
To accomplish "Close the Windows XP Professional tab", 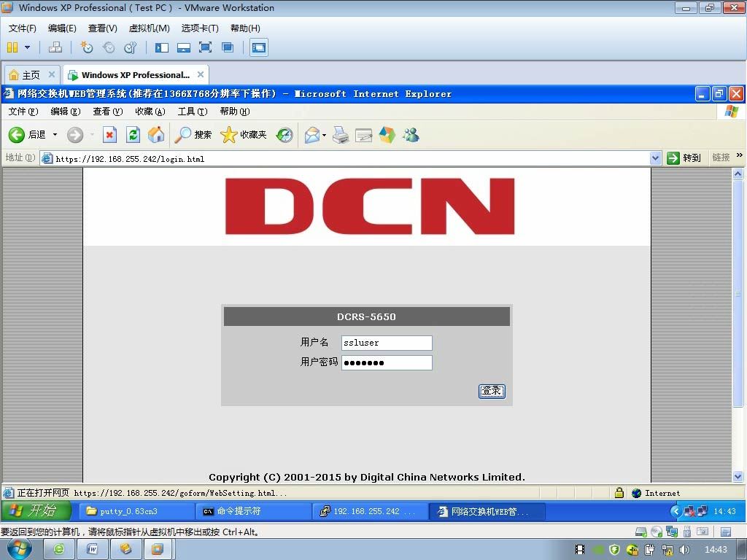I will click(x=201, y=74).
